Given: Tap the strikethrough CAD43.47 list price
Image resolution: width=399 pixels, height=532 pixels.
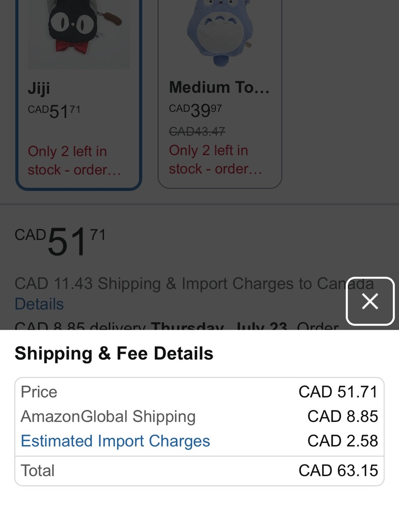Looking at the screenshot, I should [197, 131].
